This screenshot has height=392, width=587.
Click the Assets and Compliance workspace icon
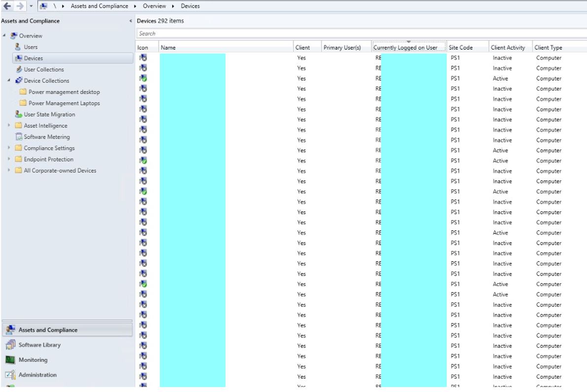tap(9, 330)
